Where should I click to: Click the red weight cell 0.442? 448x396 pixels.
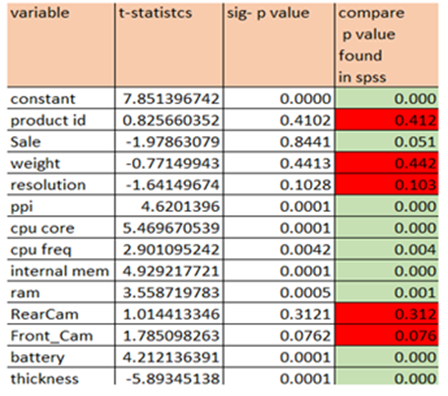[387, 163]
